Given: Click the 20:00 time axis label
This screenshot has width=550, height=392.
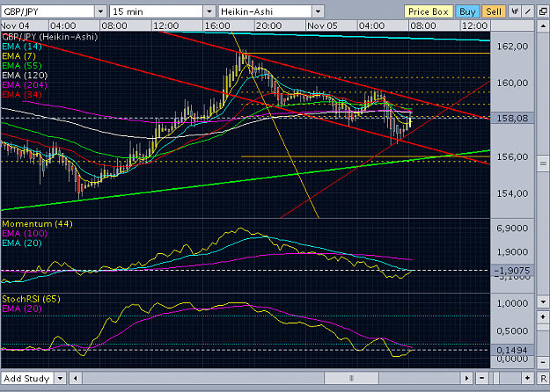Looking at the screenshot, I should tap(268, 25).
